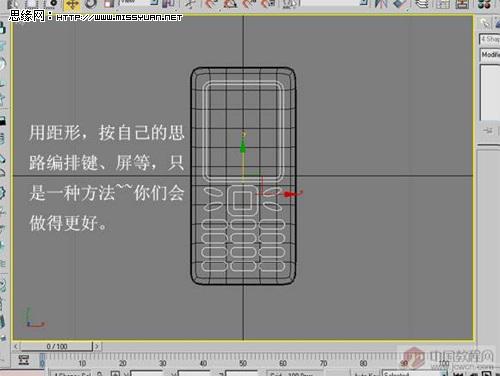The width and height of the screenshot is (500, 376).
Task: Step time slider back with left arrow
Action: tap(16, 346)
